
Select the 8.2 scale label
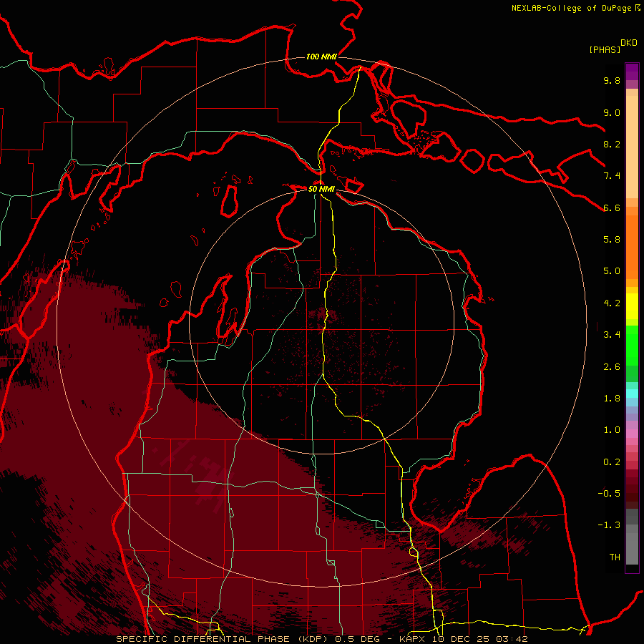pyautogui.click(x=612, y=144)
